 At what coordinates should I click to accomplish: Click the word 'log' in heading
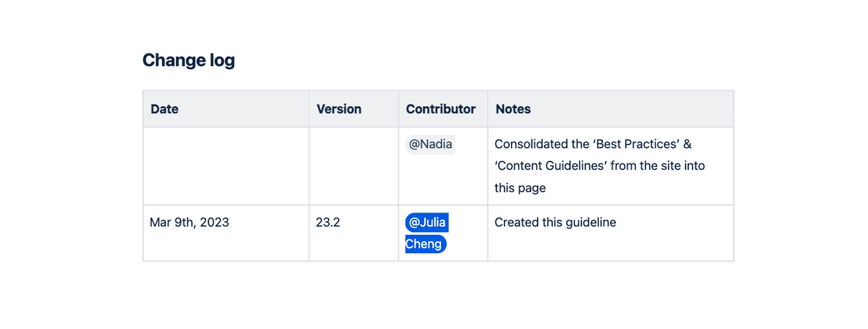[222, 61]
